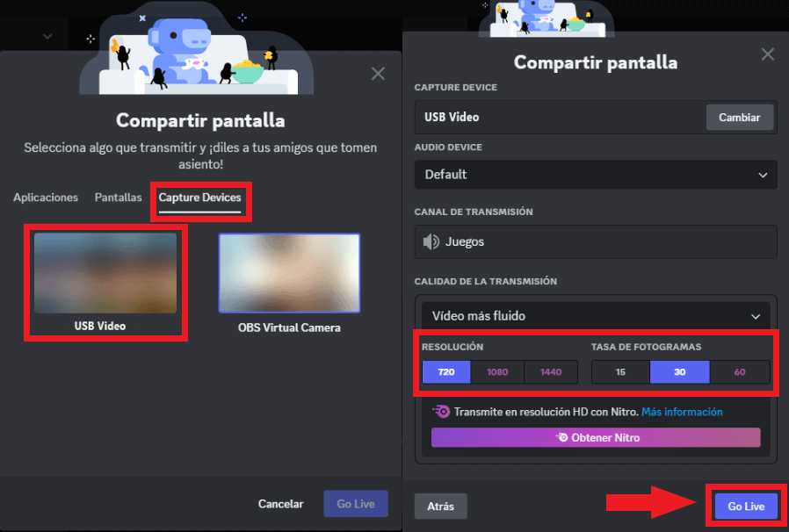789x532 pixels.
Task: Click the Juegos voice channel speaker icon
Action: tap(431, 242)
